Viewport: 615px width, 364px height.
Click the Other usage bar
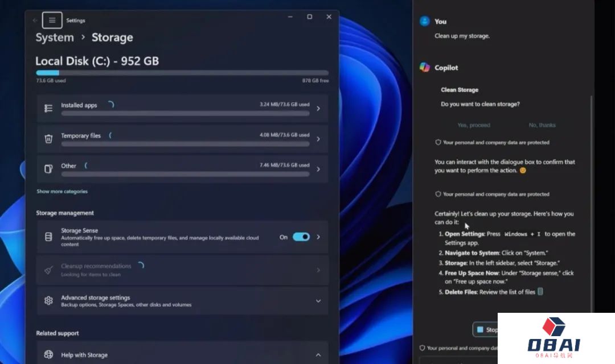(185, 175)
